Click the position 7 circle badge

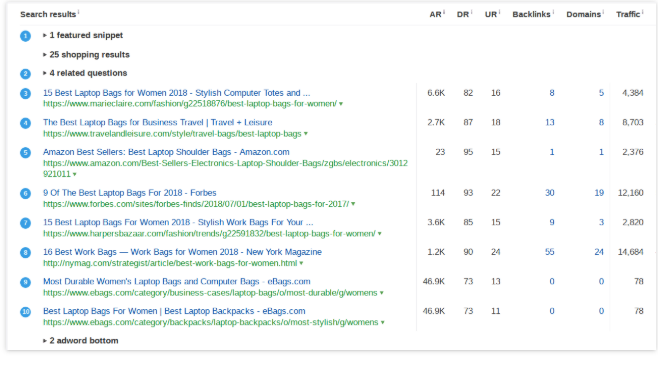pos(25,222)
